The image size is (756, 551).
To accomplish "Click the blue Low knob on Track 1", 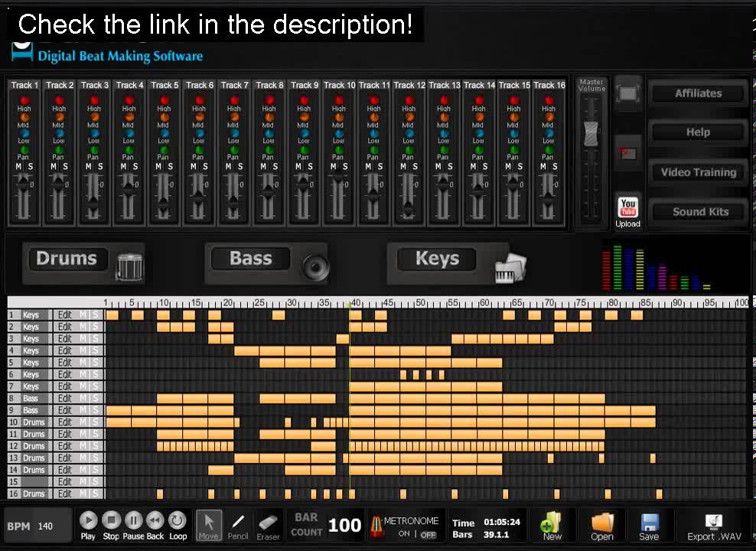I will click(24, 133).
